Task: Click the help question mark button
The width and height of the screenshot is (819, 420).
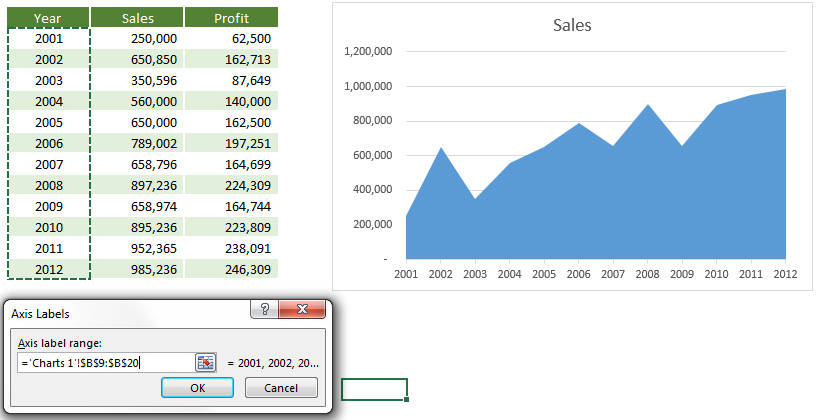Action: 265,309
